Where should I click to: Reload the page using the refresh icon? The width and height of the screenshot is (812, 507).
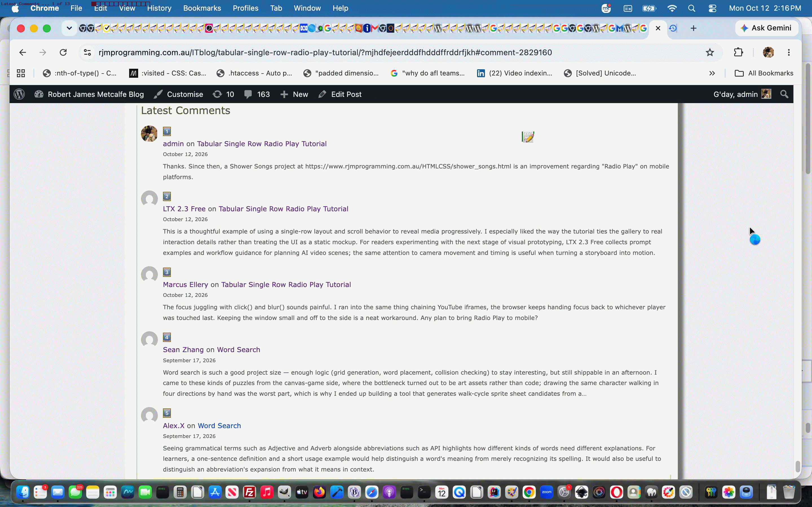[x=63, y=52]
